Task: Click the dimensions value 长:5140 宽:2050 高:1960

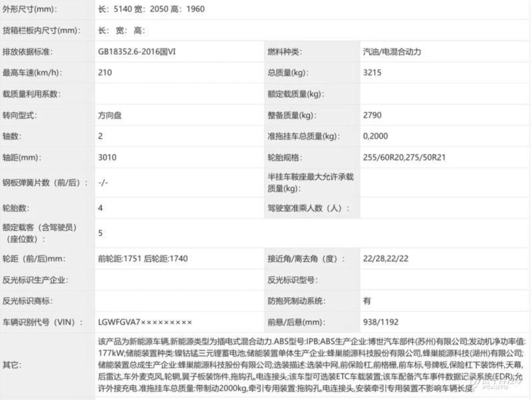Action: (x=151, y=9)
